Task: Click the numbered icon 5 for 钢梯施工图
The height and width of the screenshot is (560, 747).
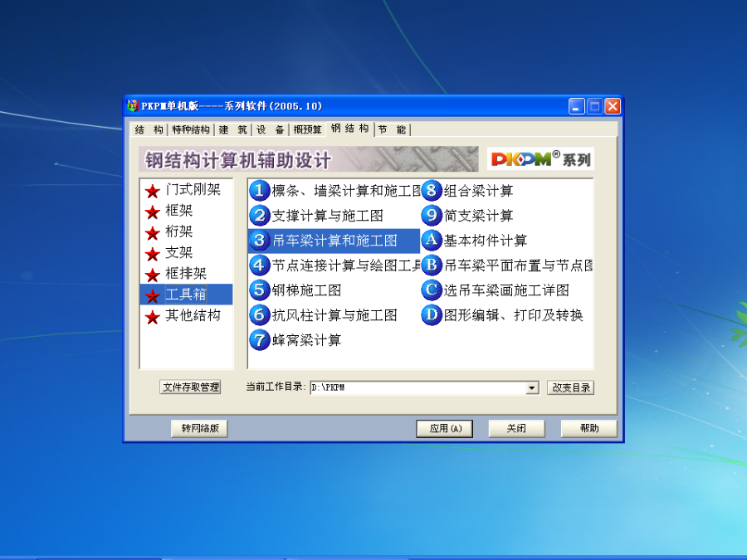Action: tap(260, 290)
